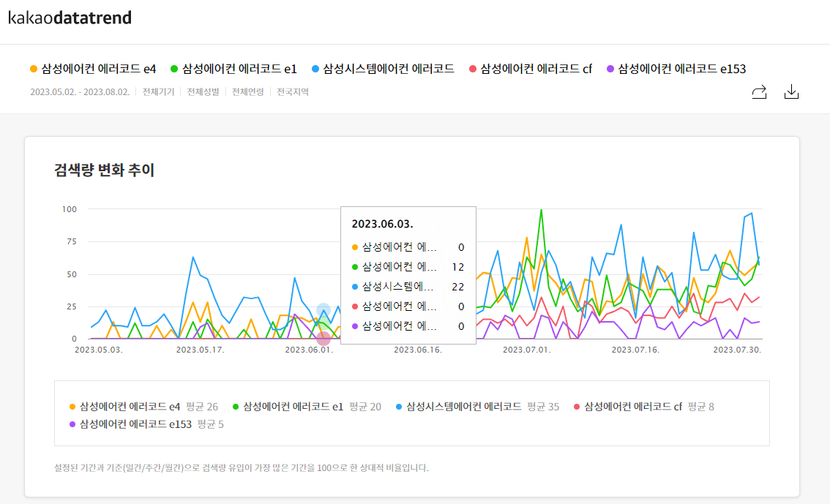Select keyword 삼성에어컨 에러코드 e1 in header

point(239,69)
